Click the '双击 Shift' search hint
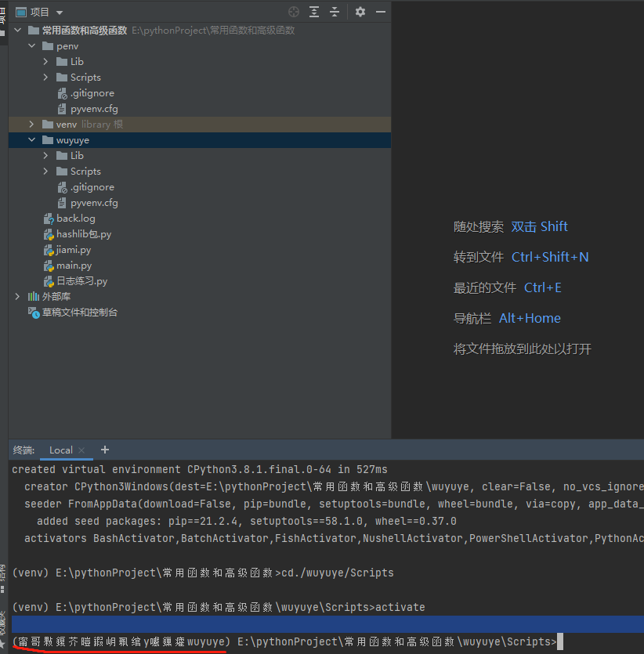 tap(539, 226)
